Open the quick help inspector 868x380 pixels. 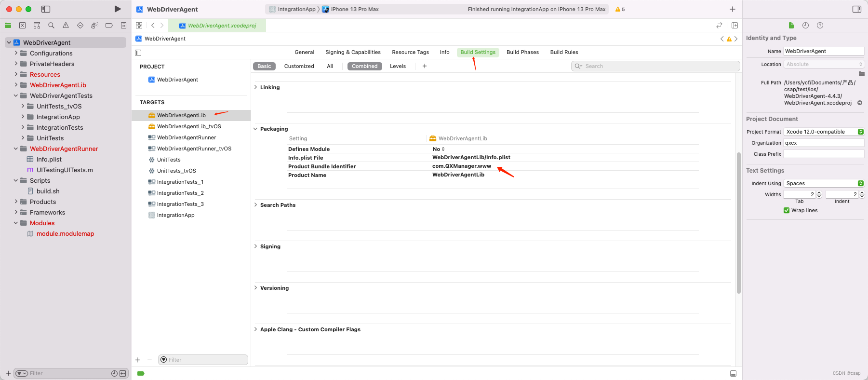820,25
